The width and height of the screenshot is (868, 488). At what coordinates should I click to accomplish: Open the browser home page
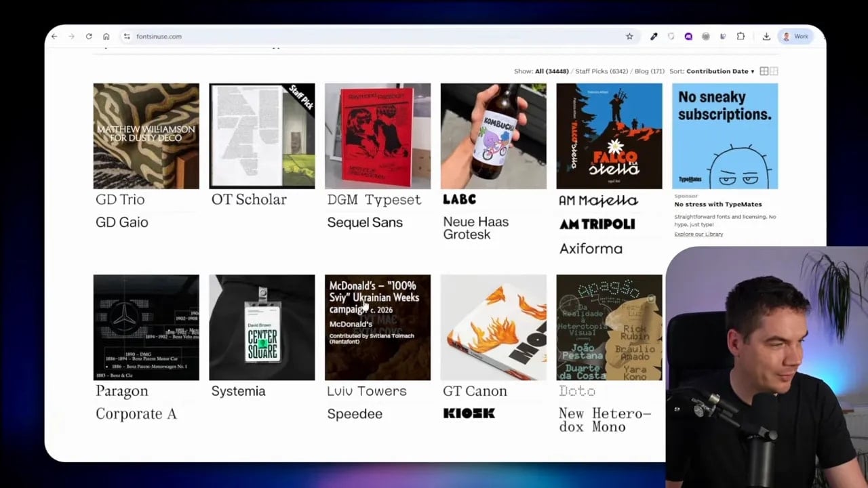point(106,37)
